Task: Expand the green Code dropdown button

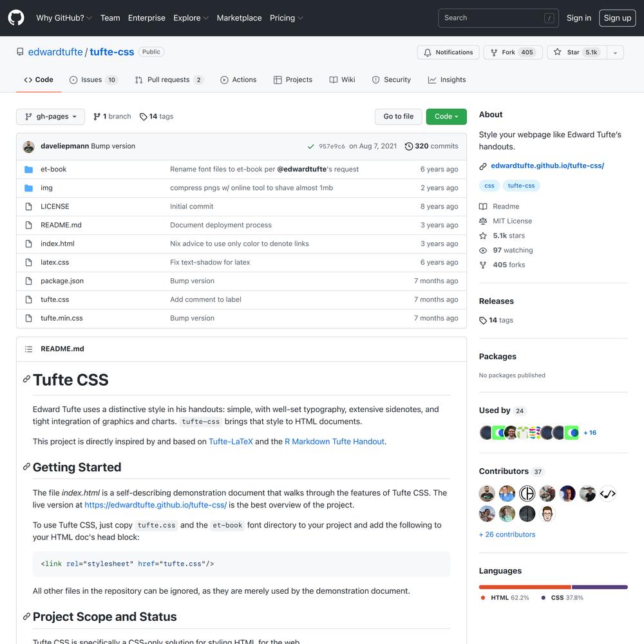Action: (446, 117)
